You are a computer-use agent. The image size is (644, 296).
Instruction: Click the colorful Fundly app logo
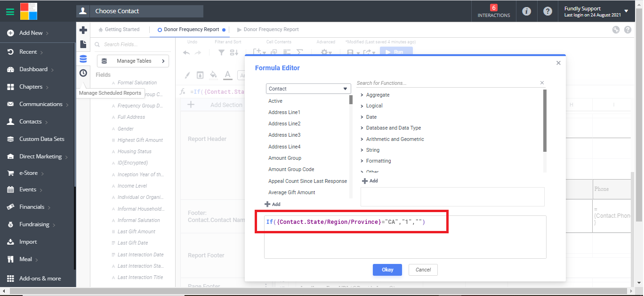pyautogui.click(x=29, y=11)
